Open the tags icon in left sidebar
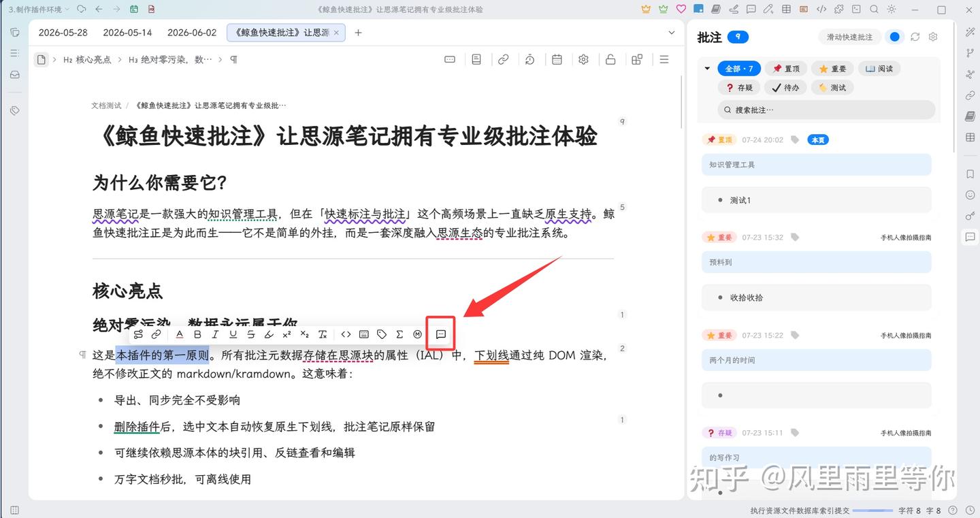Screen dimensions: 980x518 click(14, 110)
